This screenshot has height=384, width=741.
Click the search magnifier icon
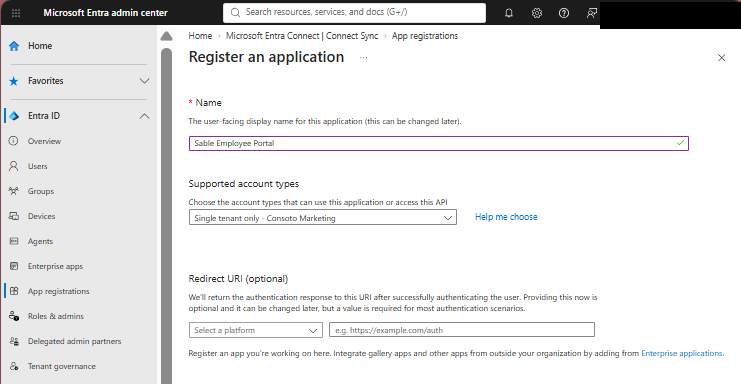pyautogui.click(x=235, y=13)
